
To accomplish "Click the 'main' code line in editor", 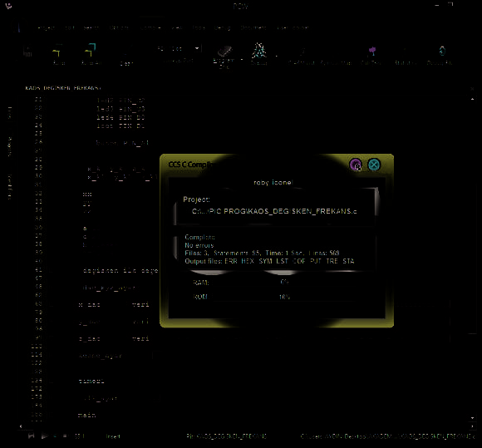I will (x=86, y=415).
